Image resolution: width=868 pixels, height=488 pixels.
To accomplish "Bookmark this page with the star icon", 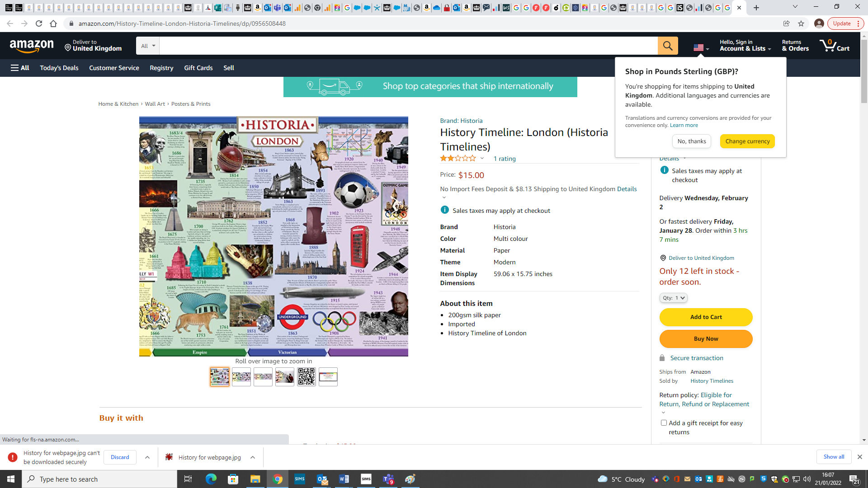I will (801, 23).
